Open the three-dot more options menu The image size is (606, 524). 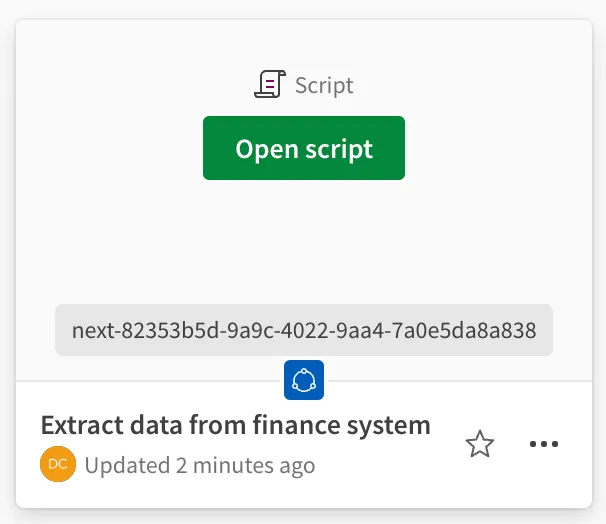tap(543, 444)
